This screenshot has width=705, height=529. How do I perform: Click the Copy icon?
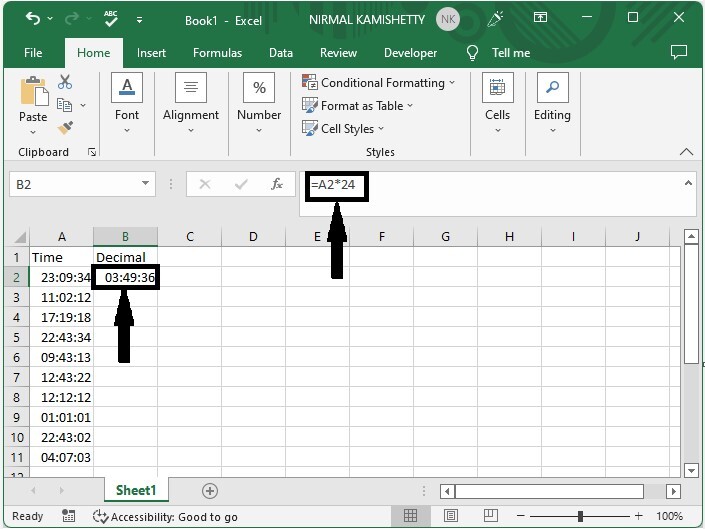click(64, 105)
